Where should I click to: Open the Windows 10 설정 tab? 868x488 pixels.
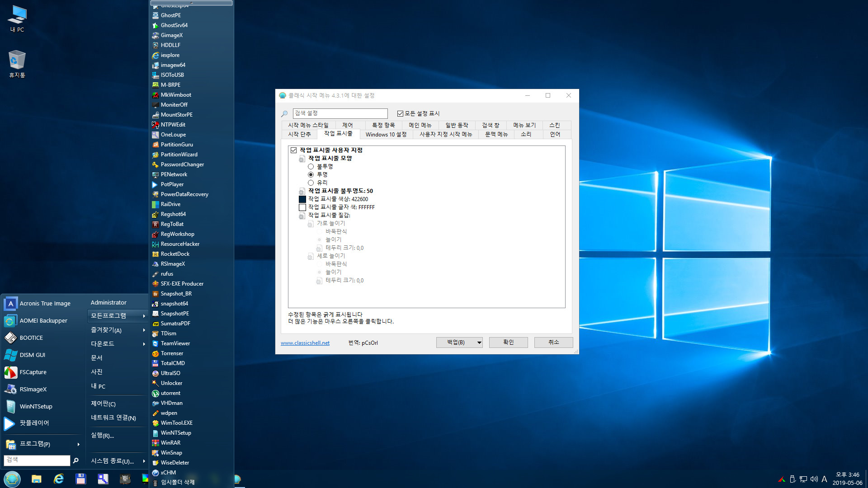coord(386,134)
